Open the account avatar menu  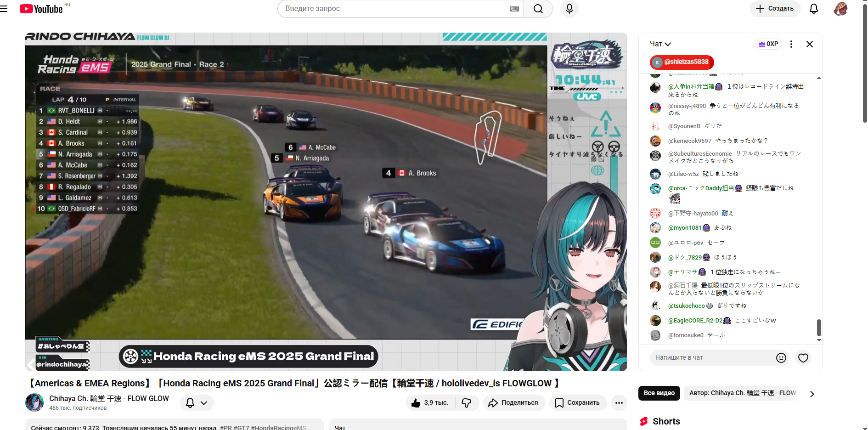click(840, 9)
